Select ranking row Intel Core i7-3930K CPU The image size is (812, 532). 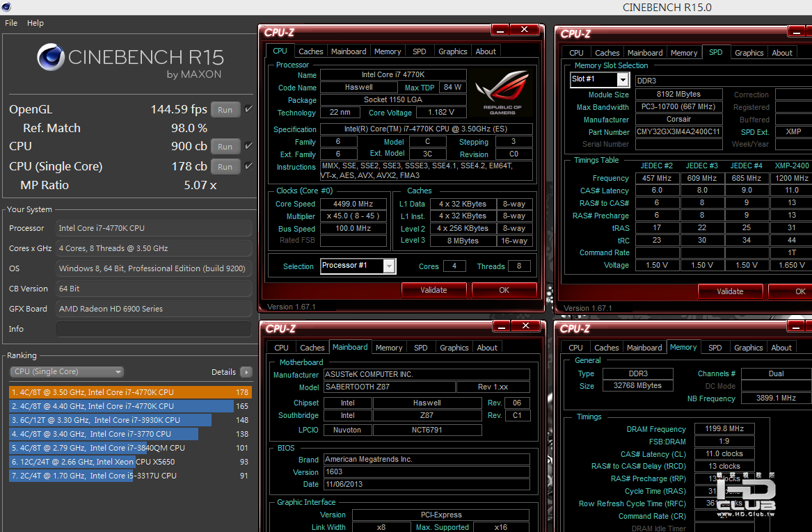tap(129, 420)
